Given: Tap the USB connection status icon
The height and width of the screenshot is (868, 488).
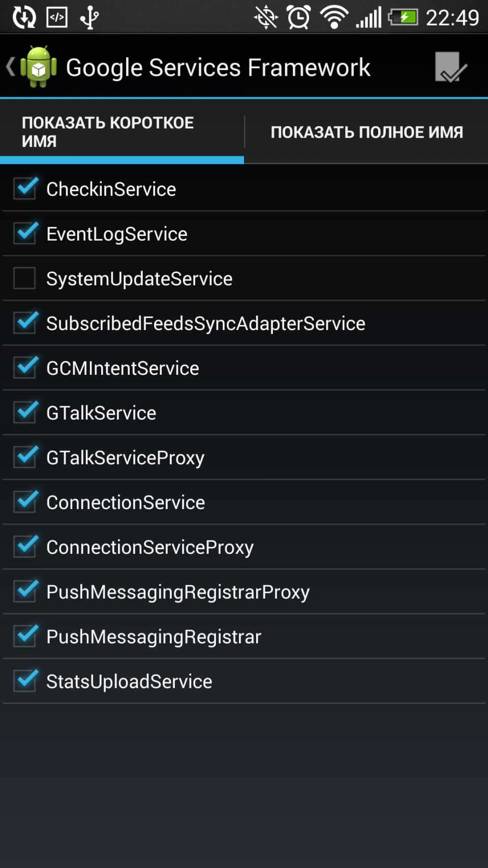Looking at the screenshot, I should [89, 18].
